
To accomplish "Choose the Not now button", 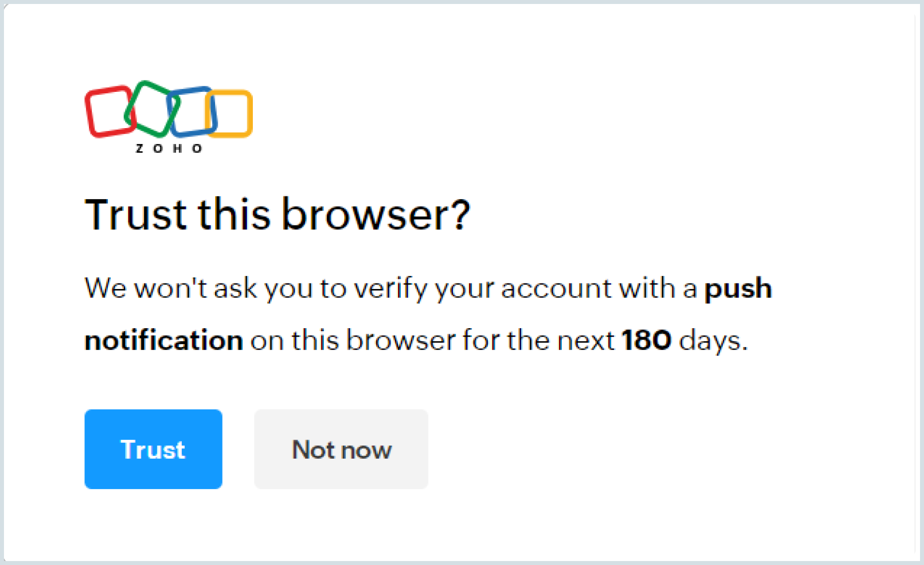I will pos(341,449).
